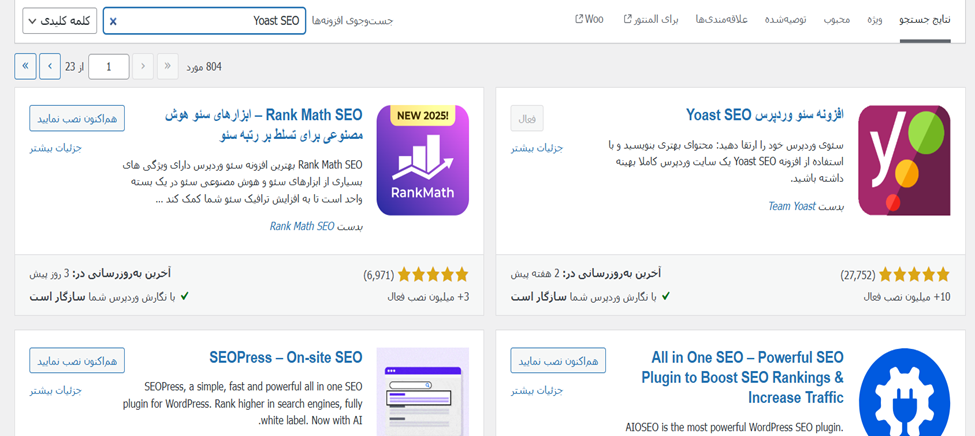Viewport: 975px width, 436px height.
Task: Open the Recommended plugins tab
Action: click(784, 19)
